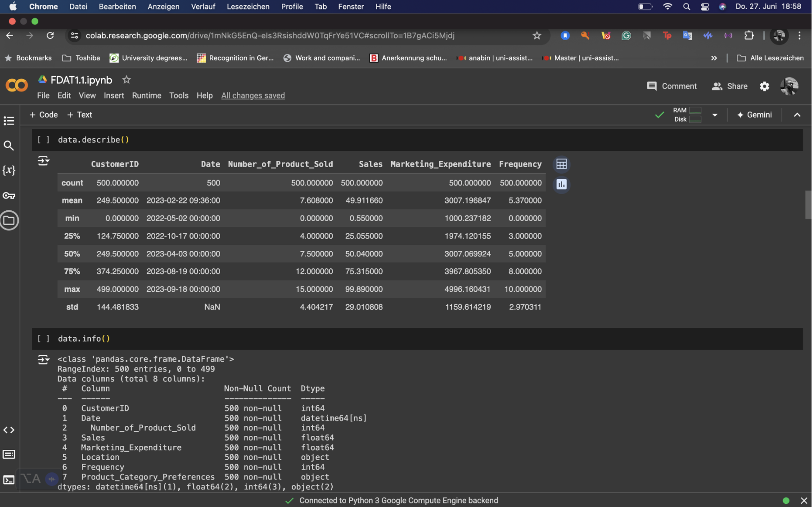
Task: Toggle output of data.info() cell
Action: 44,359
